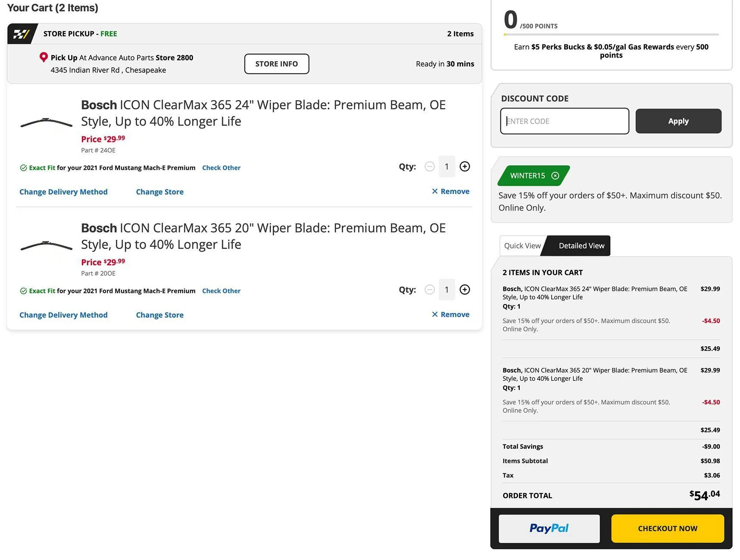This screenshot has height=560, width=740.
Task: Click the rewards points progress bar
Action: (x=611, y=34)
